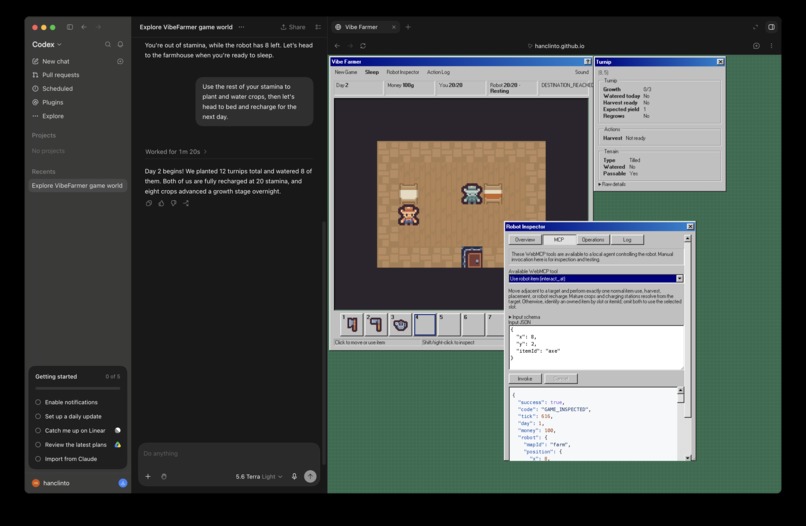The width and height of the screenshot is (806, 526).
Task: Check the Import from Claude item
Action: click(38, 459)
